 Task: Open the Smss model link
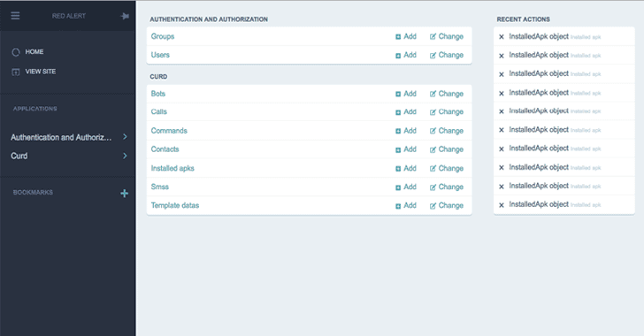coord(160,187)
